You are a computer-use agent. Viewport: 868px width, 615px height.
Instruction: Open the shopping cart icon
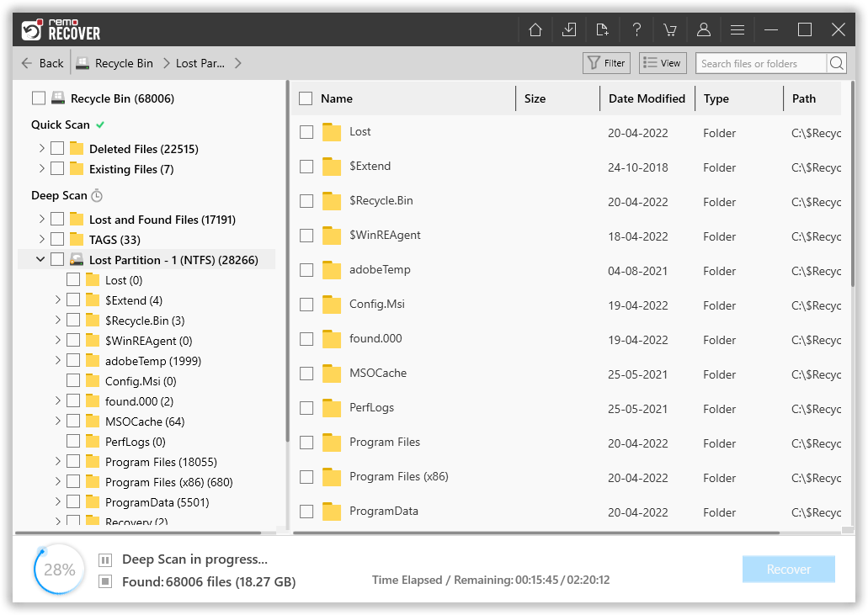coord(670,29)
